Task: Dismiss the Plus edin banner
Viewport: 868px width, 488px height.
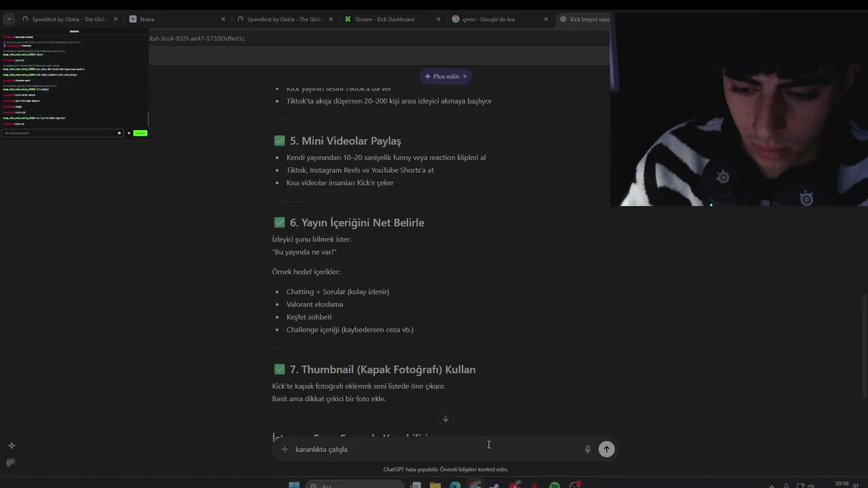Action: (465, 77)
